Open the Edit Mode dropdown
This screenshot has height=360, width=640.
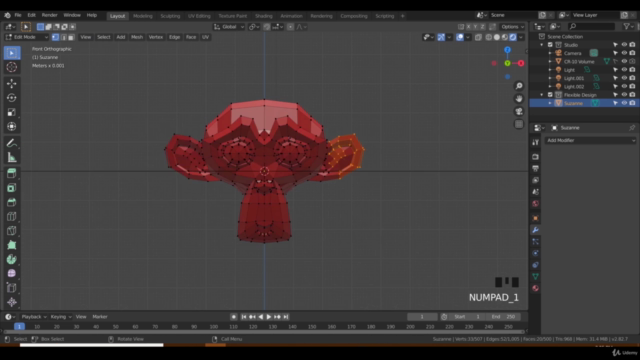(27, 37)
